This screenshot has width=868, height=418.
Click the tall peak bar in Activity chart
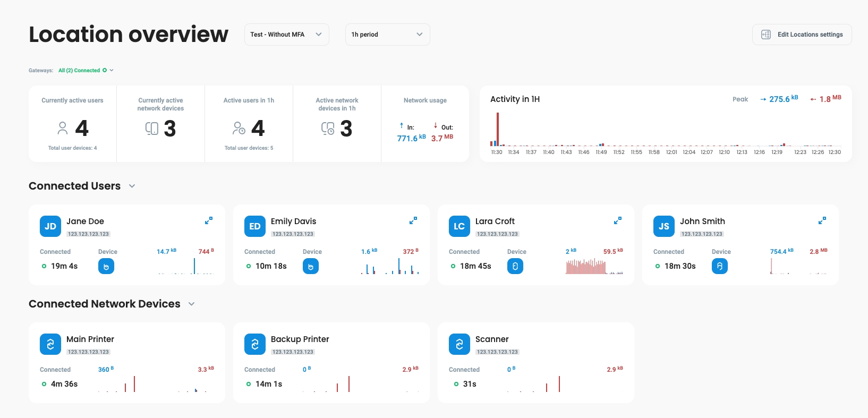[498, 129]
